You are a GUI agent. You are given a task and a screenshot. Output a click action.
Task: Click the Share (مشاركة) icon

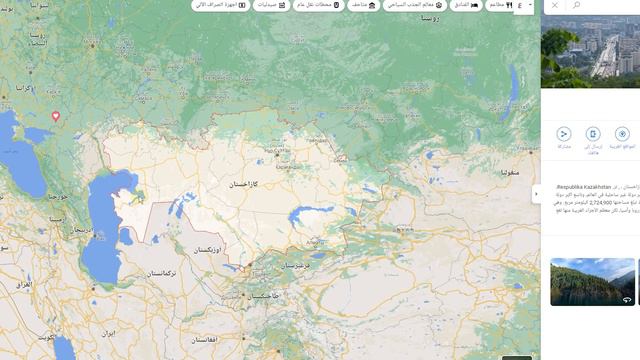(x=564, y=134)
